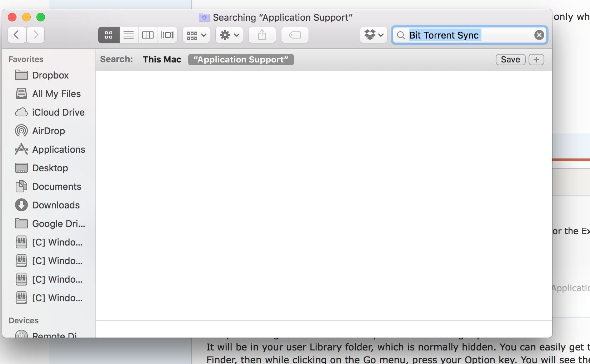Open the item arrangement dropdown
This screenshot has height=364, width=590.
click(196, 35)
